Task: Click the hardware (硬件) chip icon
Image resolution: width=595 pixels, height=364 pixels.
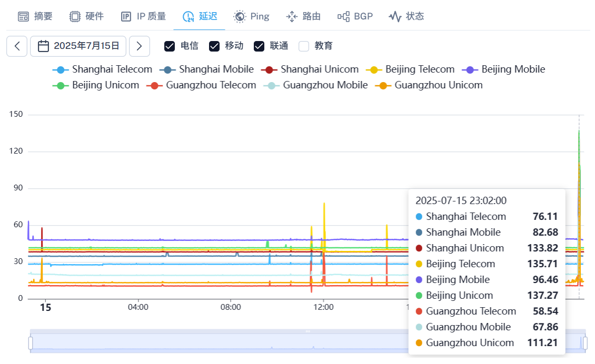Action: tap(75, 16)
